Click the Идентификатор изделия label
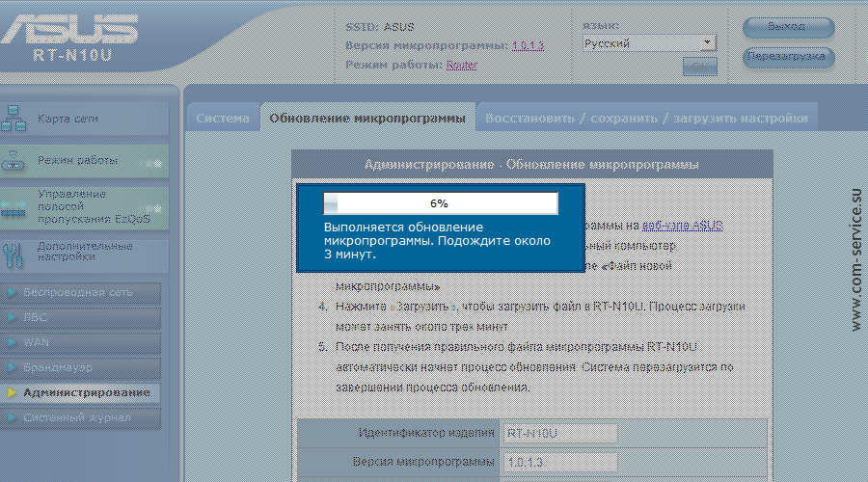 click(425, 433)
